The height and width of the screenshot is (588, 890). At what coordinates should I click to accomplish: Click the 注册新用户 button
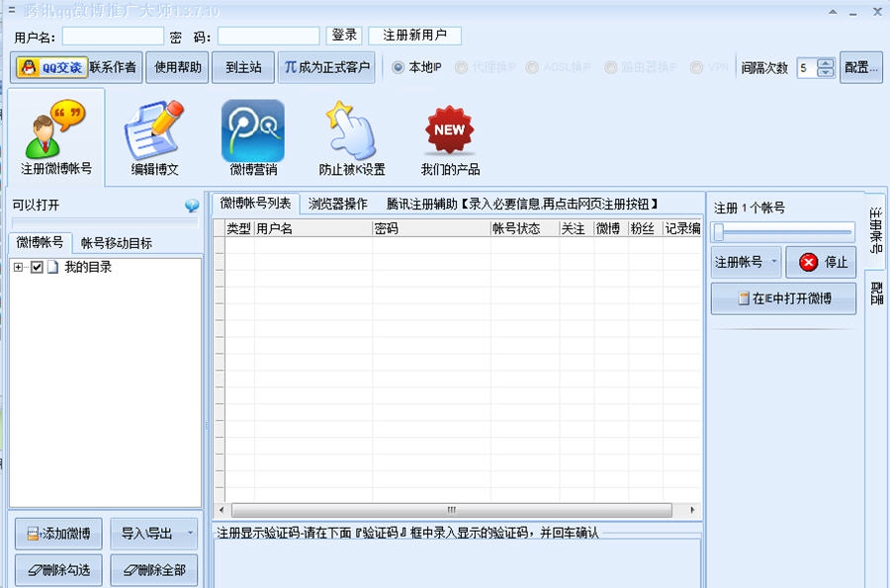tap(414, 36)
